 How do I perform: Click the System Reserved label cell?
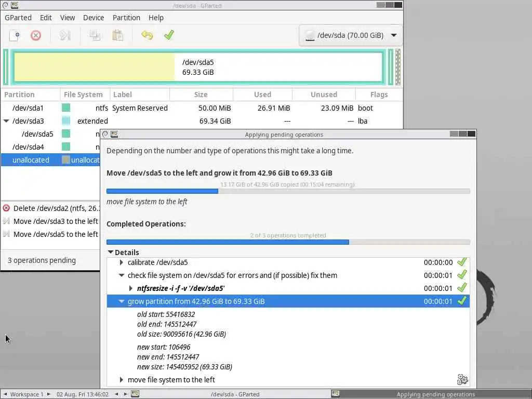pos(140,108)
